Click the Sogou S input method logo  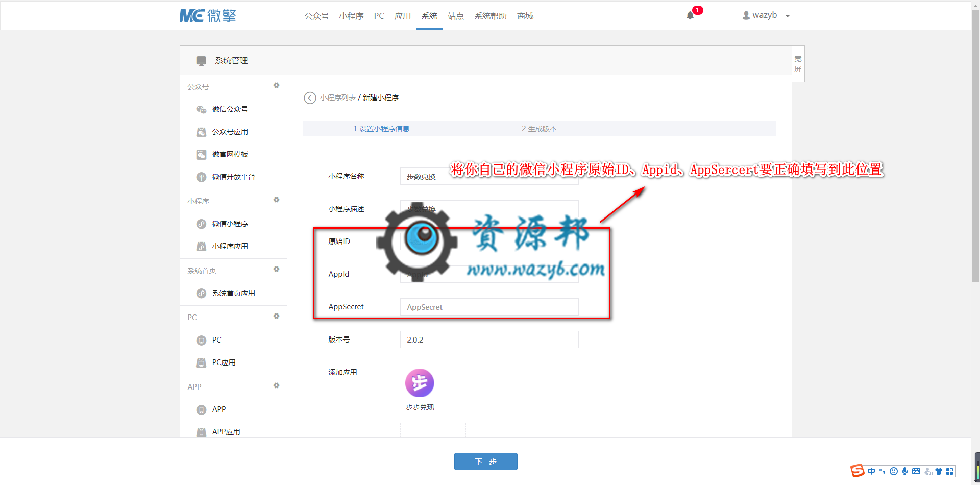click(x=857, y=471)
